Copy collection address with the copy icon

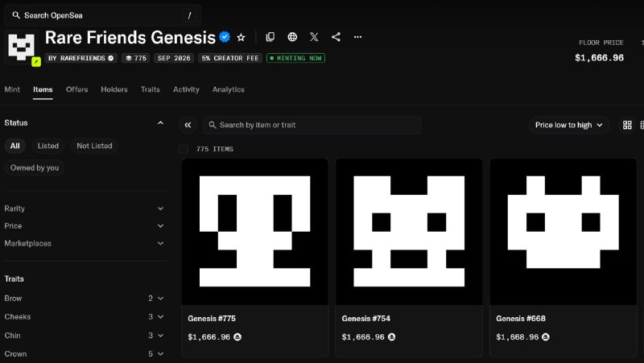coord(270,37)
